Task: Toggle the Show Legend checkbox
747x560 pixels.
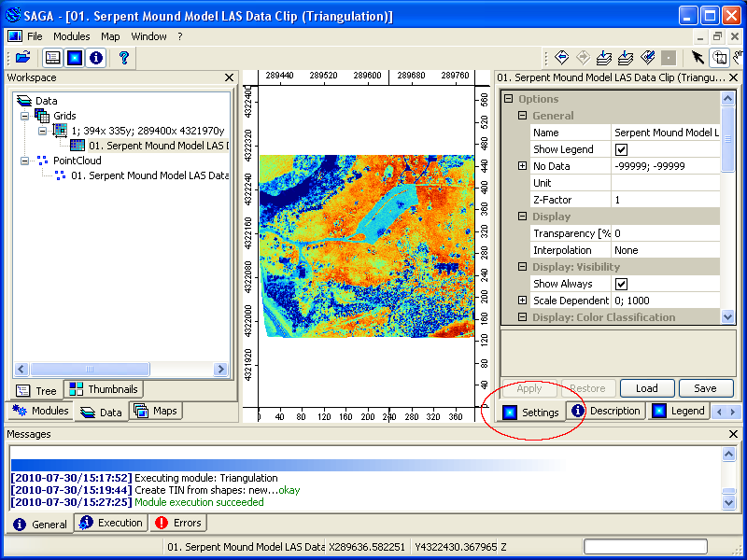Action: 621,149
